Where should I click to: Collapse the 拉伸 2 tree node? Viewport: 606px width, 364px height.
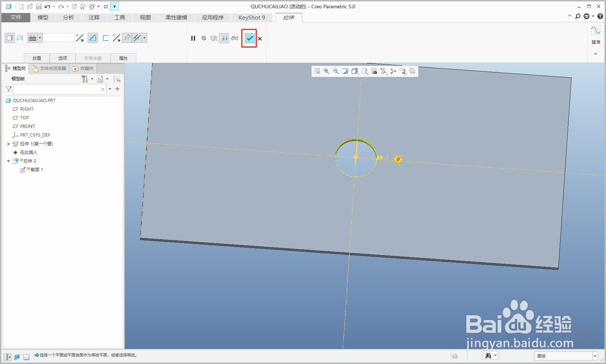(9, 161)
